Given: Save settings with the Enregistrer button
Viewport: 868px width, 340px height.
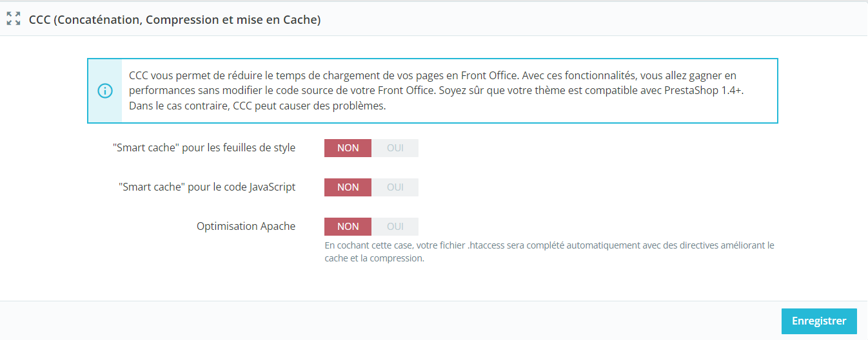Looking at the screenshot, I should tap(819, 321).
